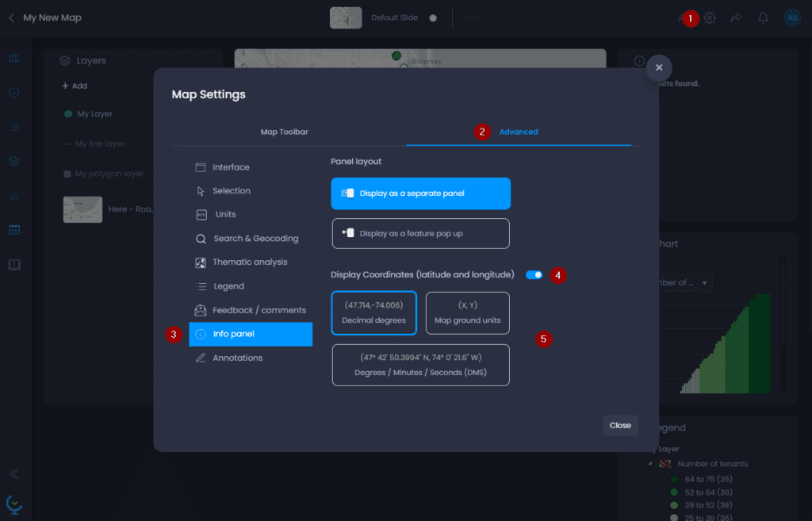Choose Map ground units coordinate format
Viewport: 812px width, 521px height.
click(x=468, y=312)
